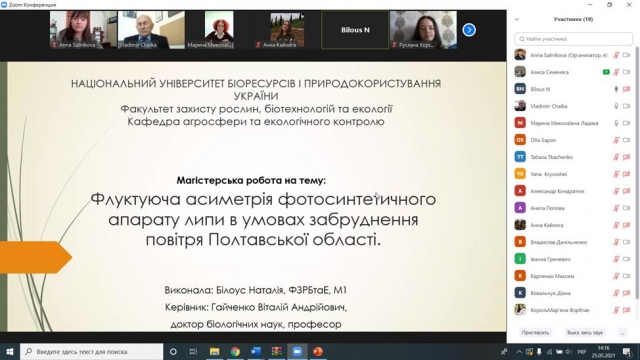Screen dimensions: 640x360
Task: Open Google Chrome from the taskbar
Action: [x=235, y=351]
